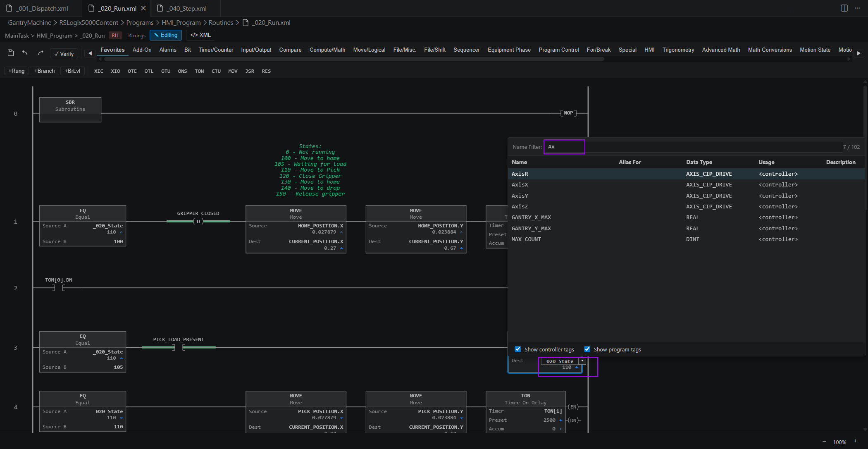868x449 pixels.
Task: Insert a MOV instruction
Action: point(233,71)
